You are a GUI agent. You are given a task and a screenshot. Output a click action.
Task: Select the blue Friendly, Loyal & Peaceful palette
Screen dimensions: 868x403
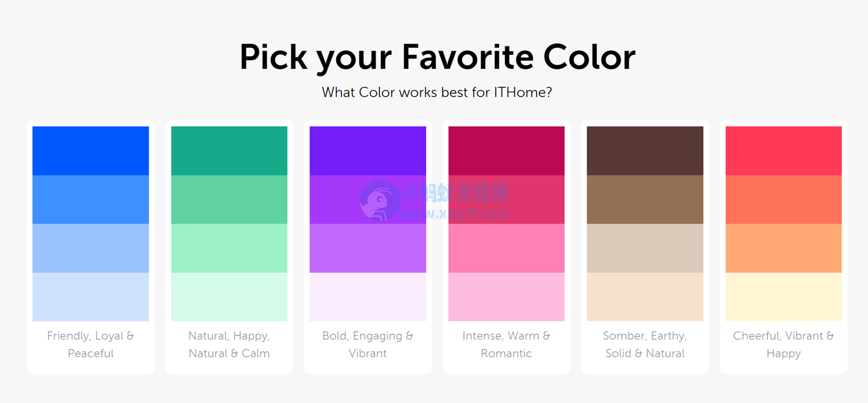click(x=90, y=247)
